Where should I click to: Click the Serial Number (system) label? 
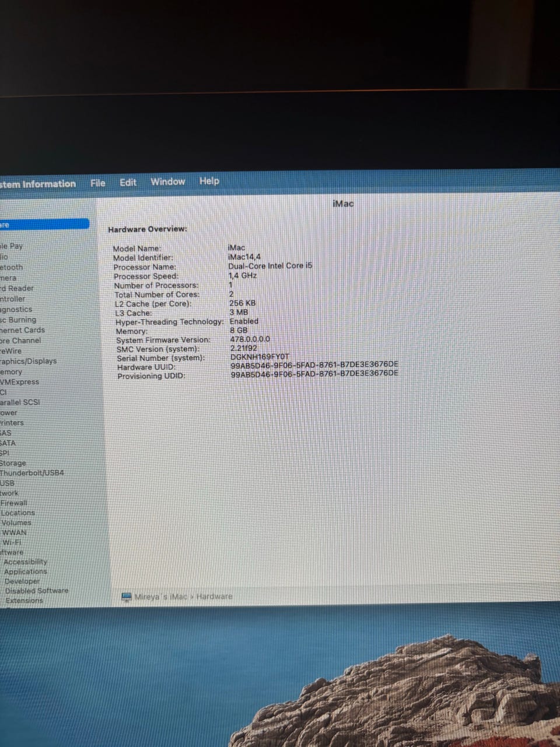coord(161,358)
